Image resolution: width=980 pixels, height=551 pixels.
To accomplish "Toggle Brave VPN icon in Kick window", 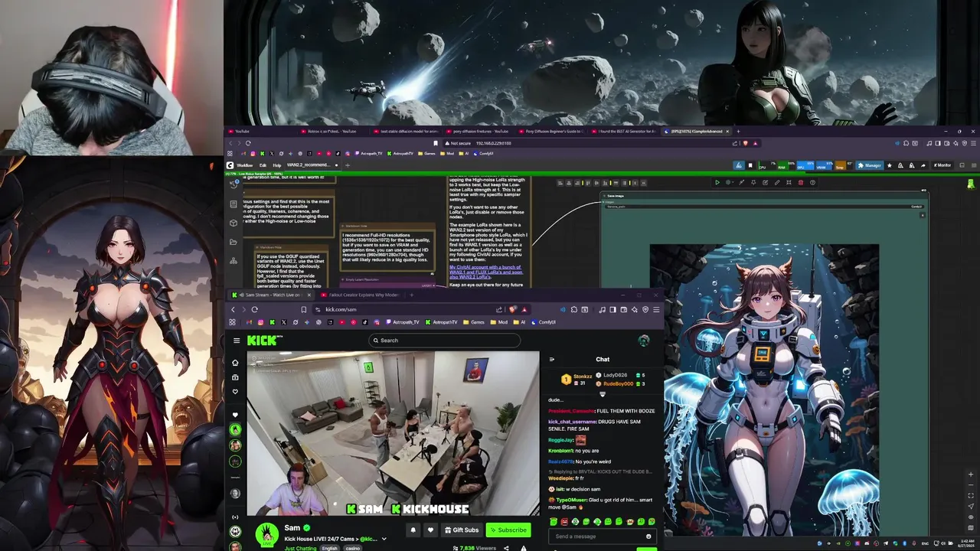I will 645,309.
